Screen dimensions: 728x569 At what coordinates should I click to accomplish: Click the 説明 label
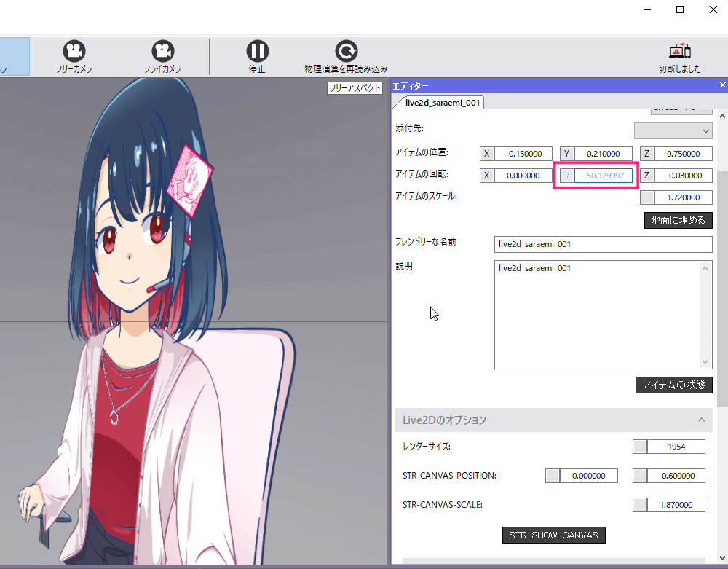(x=404, y=266)
